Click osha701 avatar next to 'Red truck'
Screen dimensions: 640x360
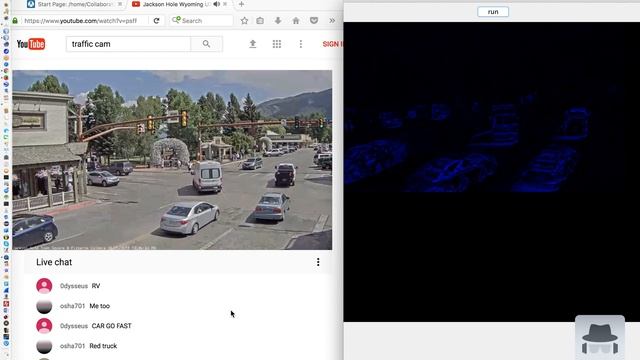[44, 346]
